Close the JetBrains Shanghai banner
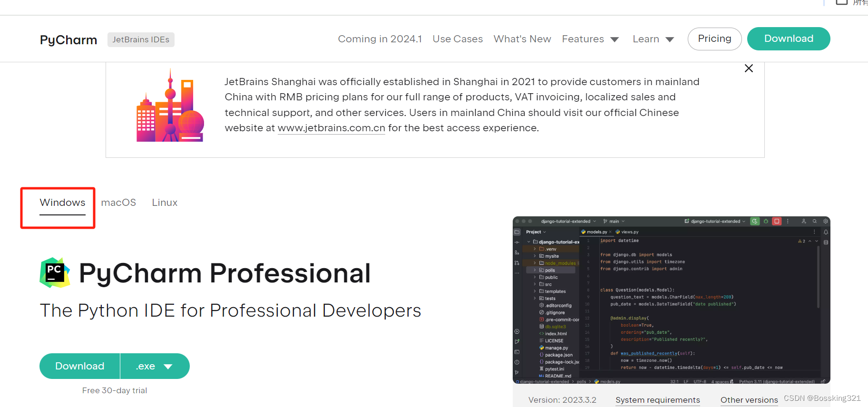Screen dimensions: 868x407 tap(749, 68)
